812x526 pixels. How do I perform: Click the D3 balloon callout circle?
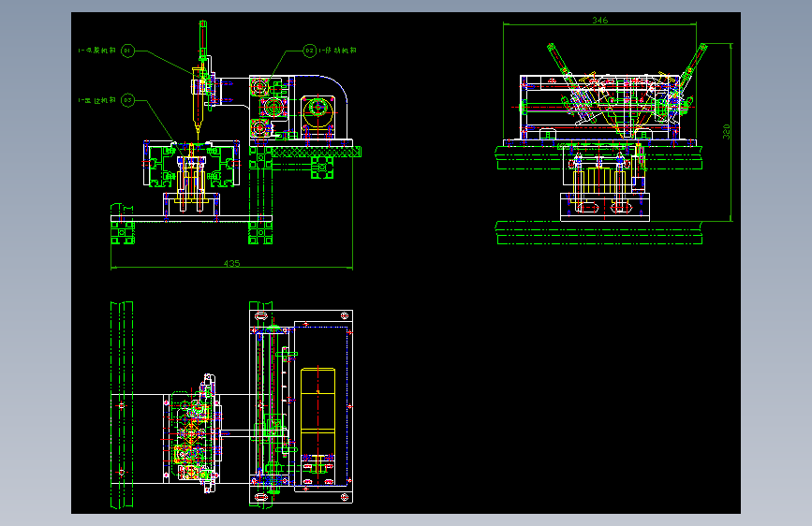[x=127, y=100]
